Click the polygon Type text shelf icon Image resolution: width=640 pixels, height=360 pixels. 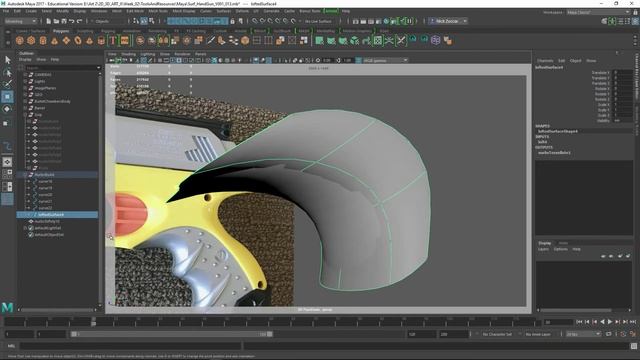(x=113, y=40)
